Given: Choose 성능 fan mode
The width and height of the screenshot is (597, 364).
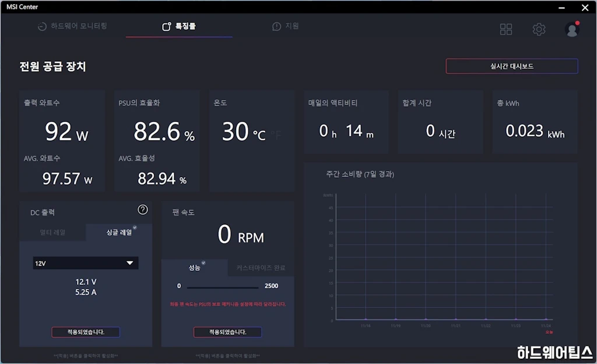Looking at the screenshot, I should (x=195, y=268).
